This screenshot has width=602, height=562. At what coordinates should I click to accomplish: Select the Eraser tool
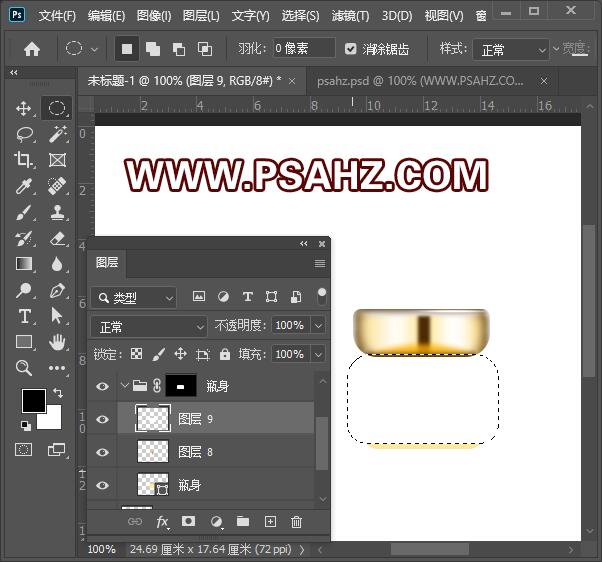click(57, 238)
